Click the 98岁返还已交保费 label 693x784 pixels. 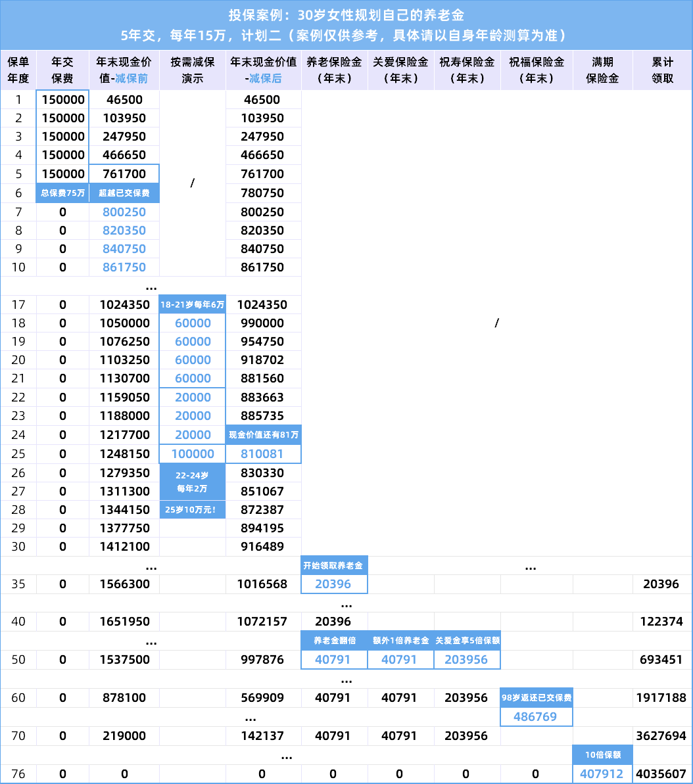click(x=537, y=698)
